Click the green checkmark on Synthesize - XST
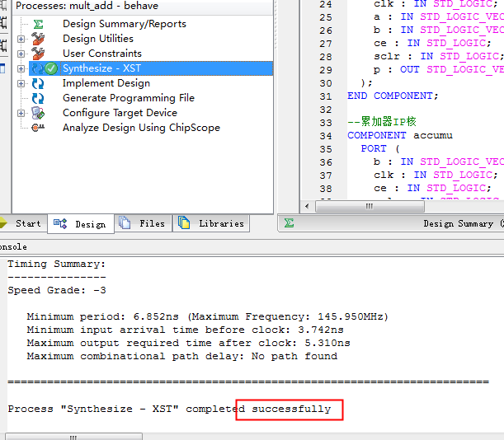504x440 pixels. [x=51, y=68]
